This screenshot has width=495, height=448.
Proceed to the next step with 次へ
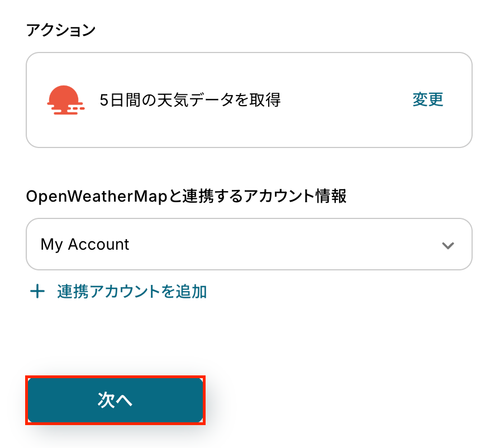click(x=115, y=400)
